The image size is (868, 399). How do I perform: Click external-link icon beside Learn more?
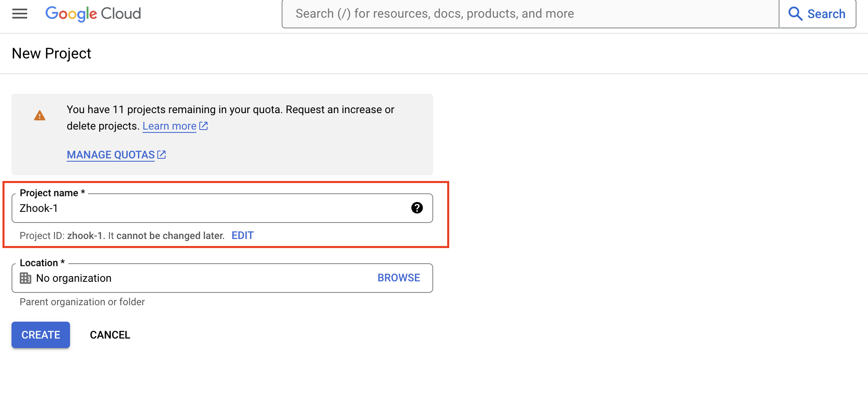click(x=203, y=126)
